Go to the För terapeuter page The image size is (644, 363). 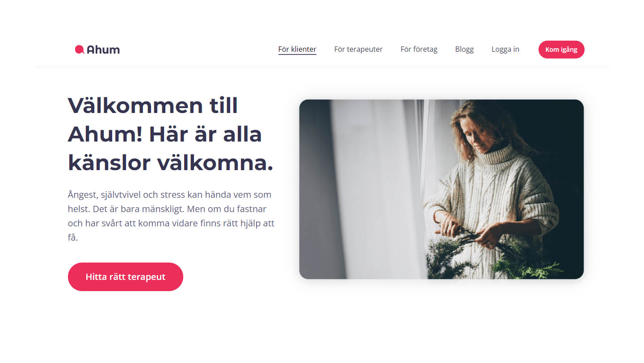[358, 49]
